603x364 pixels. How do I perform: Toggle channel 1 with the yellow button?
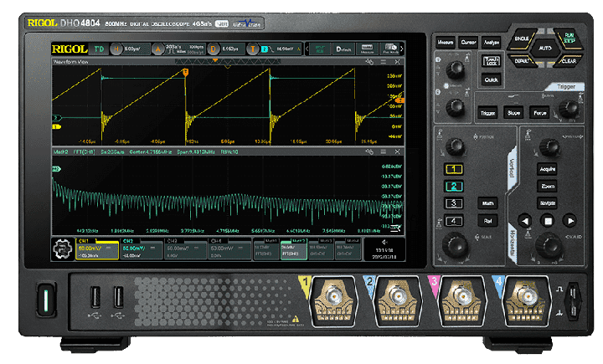pos(453,170)
